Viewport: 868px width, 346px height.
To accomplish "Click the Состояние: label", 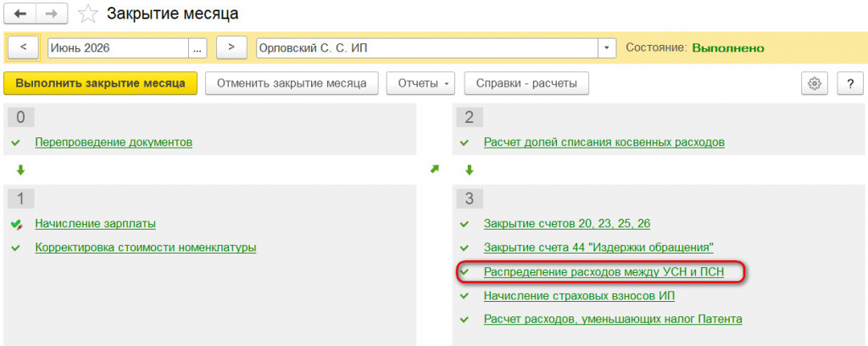I will [657, 48].
